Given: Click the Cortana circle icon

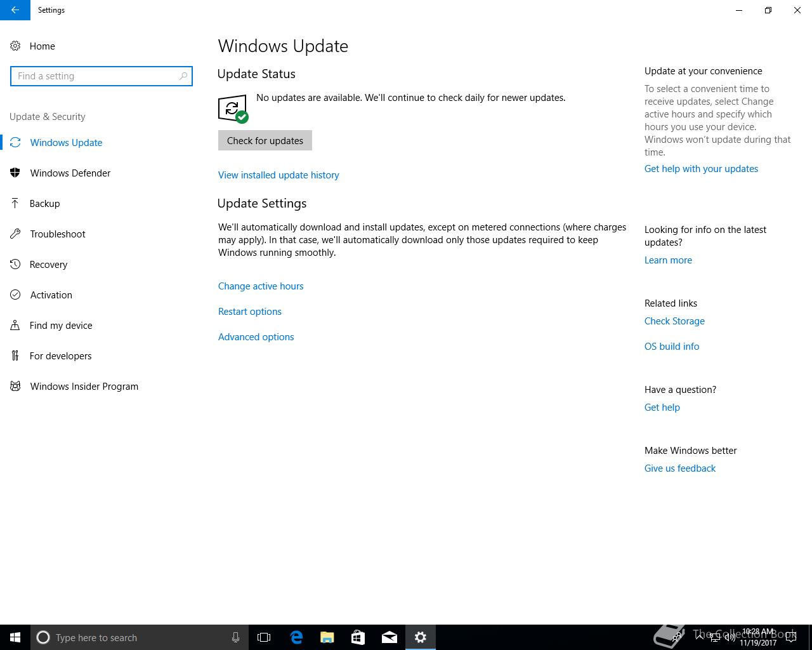Looking at the screenshot, I should pyautogui.click(x=43, y=637).
